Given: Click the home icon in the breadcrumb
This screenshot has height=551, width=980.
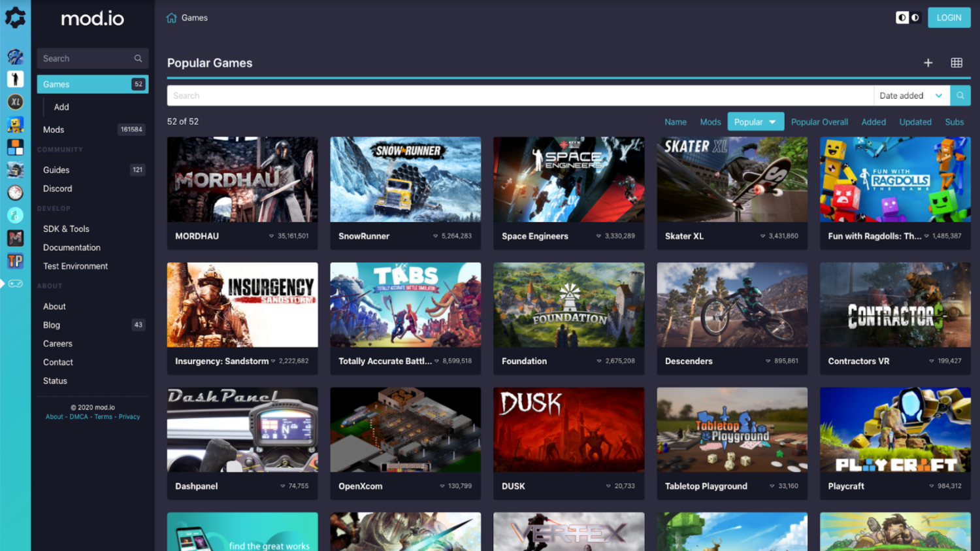Looking at the screenshot, I should tap(172, 18).
